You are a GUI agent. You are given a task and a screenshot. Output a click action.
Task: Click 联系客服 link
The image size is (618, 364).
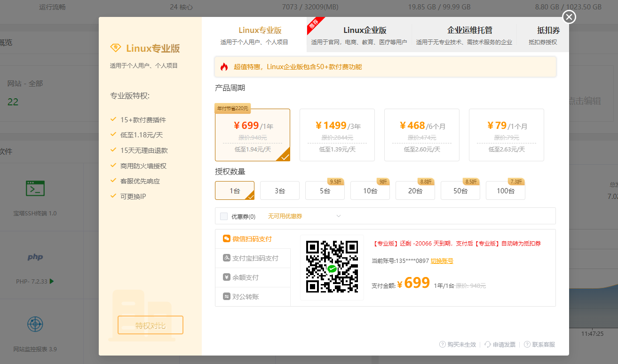[544, 345]
